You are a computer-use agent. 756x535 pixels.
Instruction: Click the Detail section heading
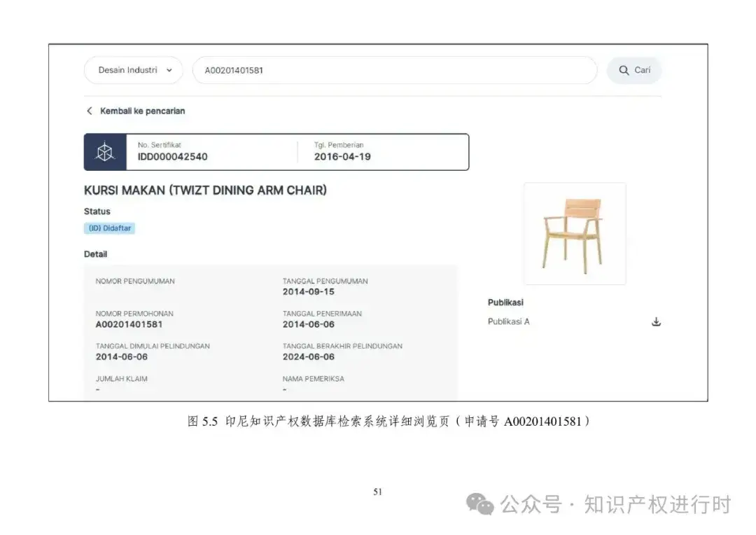click(x=95, y=254)
